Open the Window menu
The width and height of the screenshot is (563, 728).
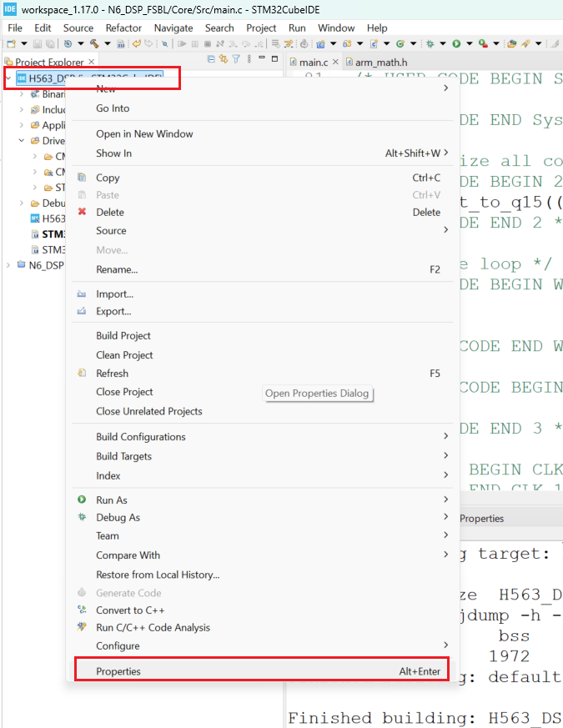click(x=336, y=28)
